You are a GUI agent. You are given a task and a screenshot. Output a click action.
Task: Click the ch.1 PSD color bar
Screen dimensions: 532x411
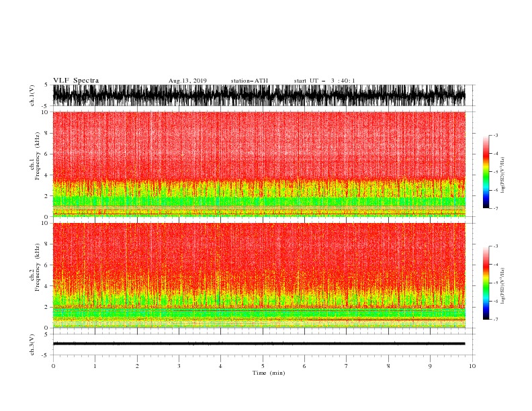pyautogui.click(x=486, y=172)
